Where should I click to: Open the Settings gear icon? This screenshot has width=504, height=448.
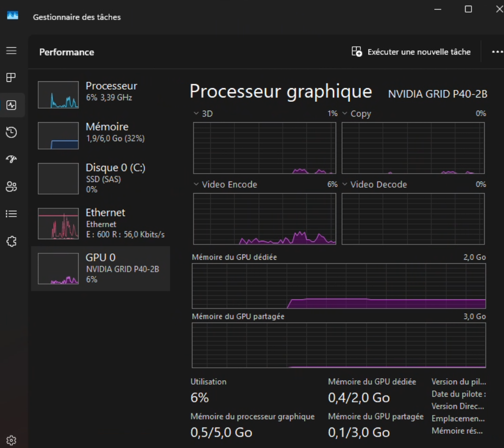pos(11,440)
